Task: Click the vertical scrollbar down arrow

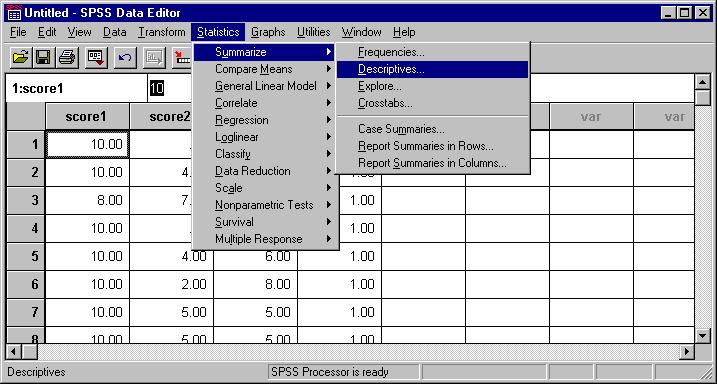Action: [x=702, y=336]
